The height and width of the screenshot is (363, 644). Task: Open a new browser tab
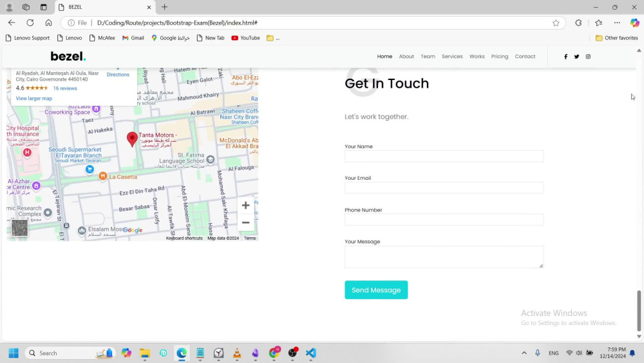164,7
